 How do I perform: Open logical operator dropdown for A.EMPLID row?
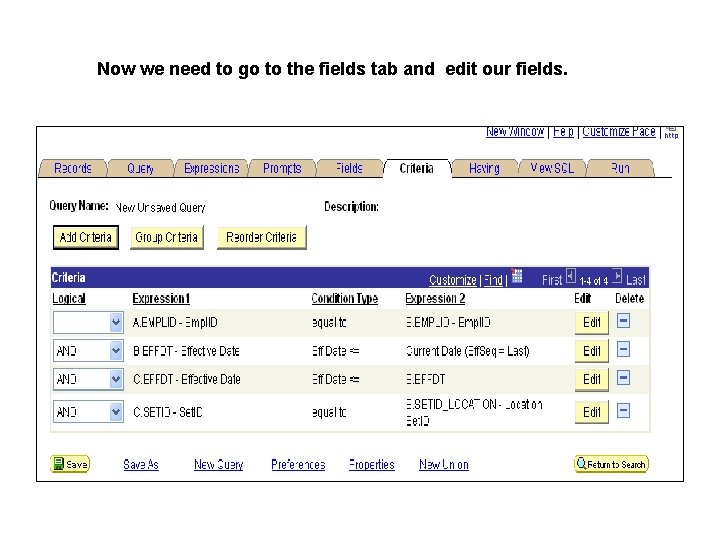[116, 323]
